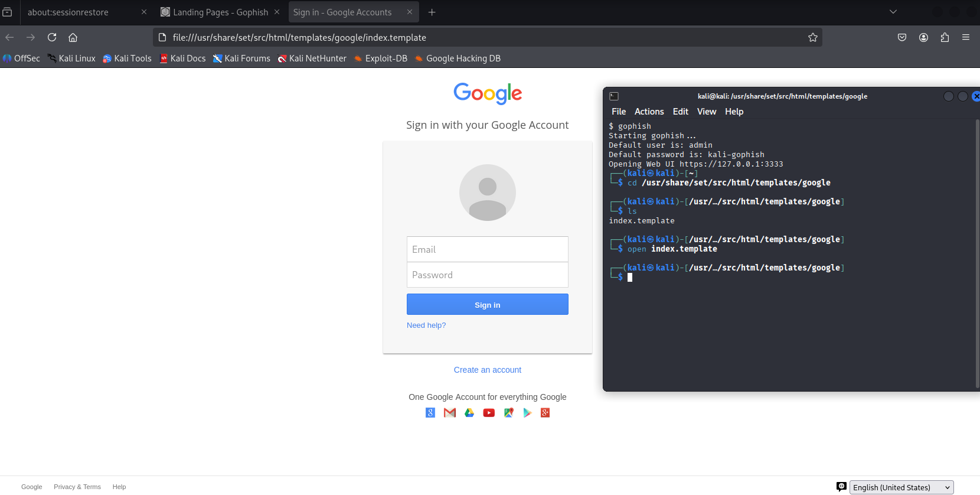Open a new tab with the plus button

432,12
